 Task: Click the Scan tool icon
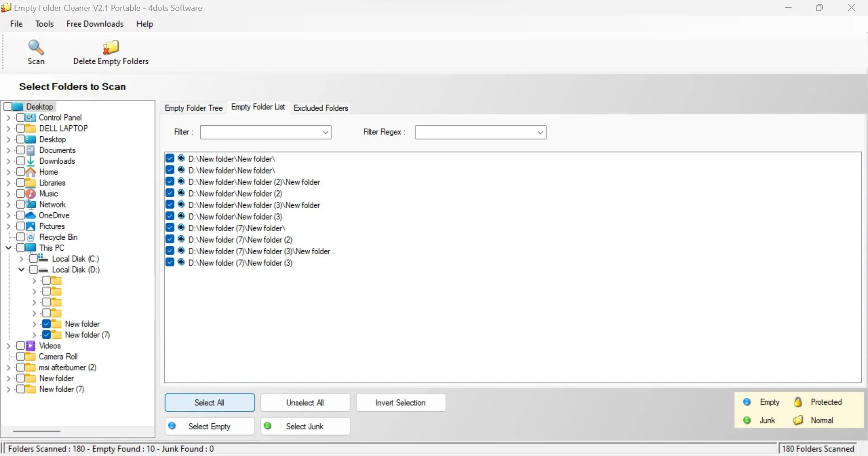[36, 47]
